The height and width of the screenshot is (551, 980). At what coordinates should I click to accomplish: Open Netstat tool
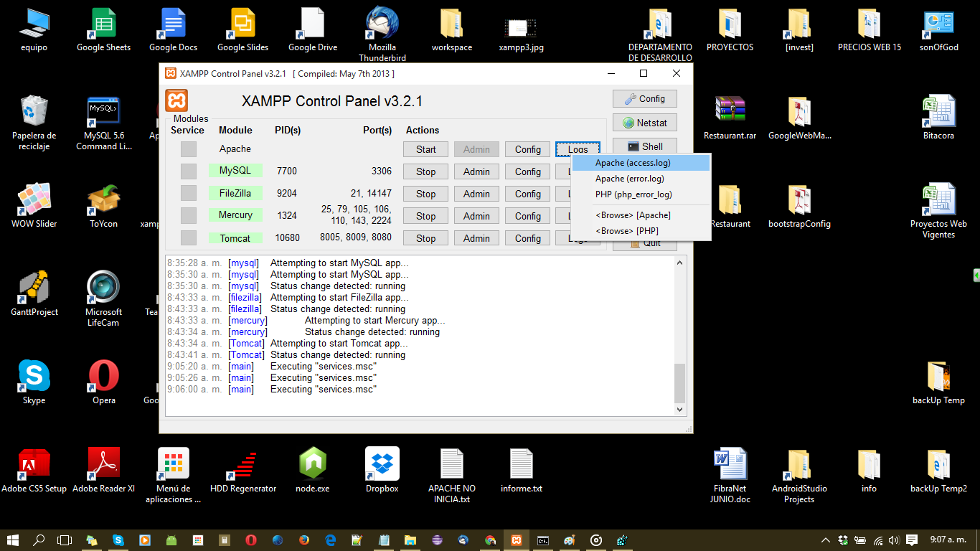644,123
